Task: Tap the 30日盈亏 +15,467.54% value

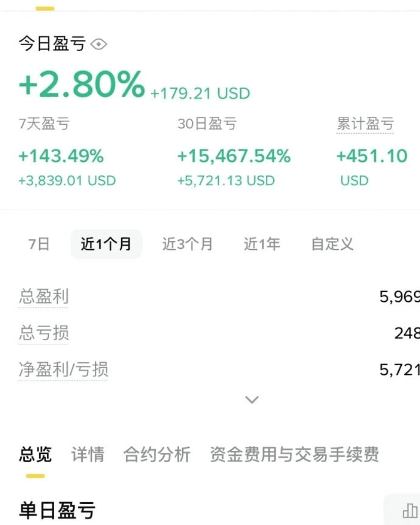Action: point(234,156)
